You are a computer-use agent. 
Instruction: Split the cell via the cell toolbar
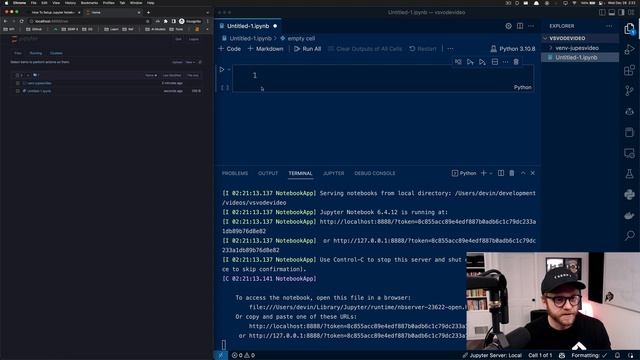click(495, 62)
